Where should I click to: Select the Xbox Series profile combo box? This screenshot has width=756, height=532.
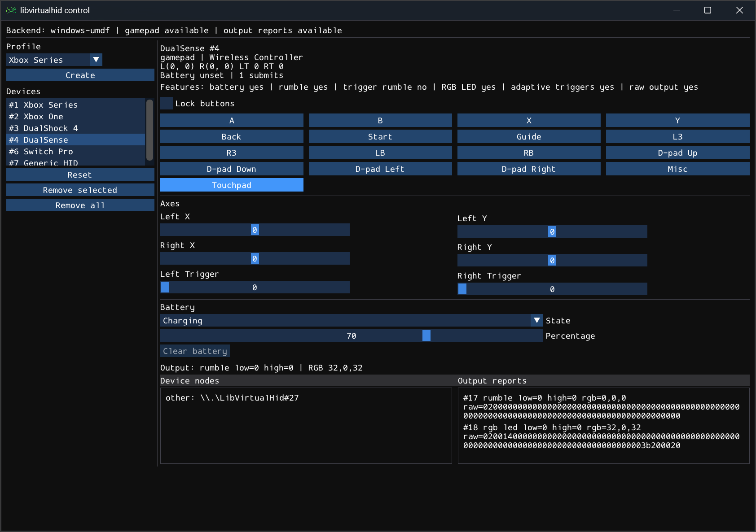pos(54,60)
